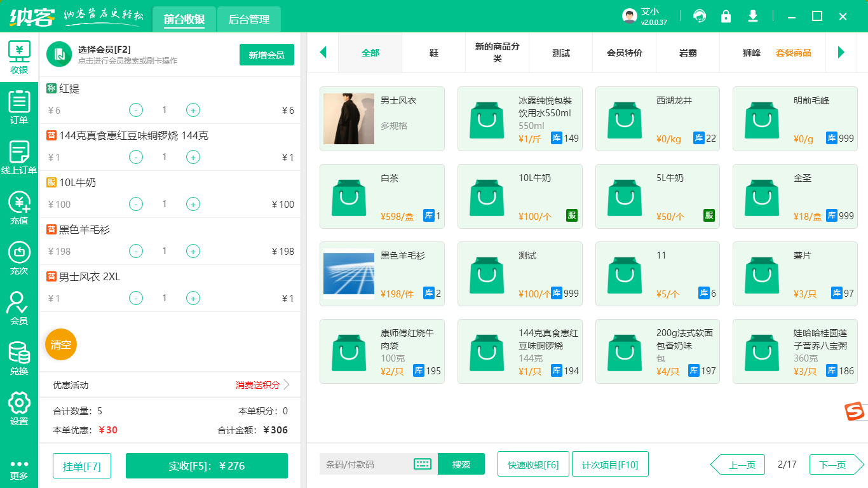
Task: Open the 更多 more options icon
Action: click(x=19, y=470)
